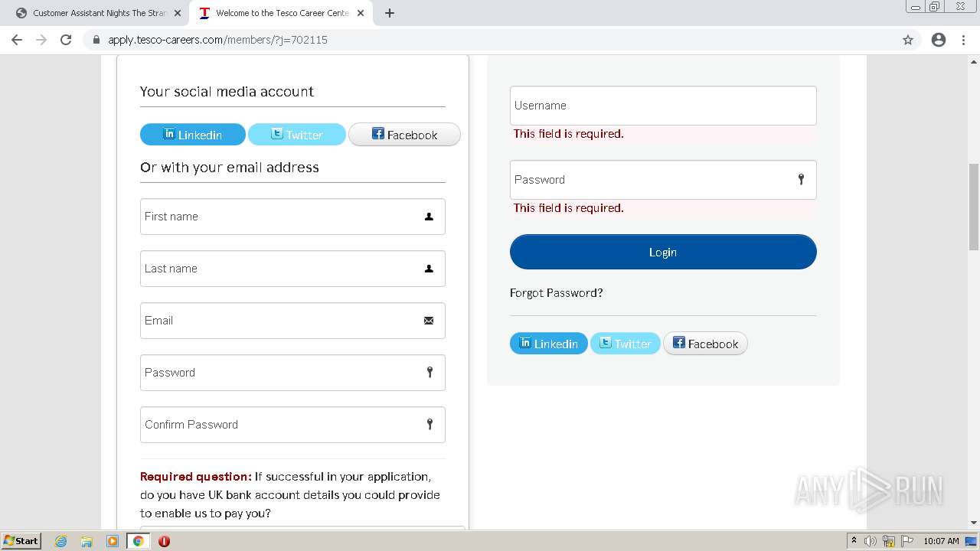
Task: Sign up with the Facebook button
Action: click(404, 135)
